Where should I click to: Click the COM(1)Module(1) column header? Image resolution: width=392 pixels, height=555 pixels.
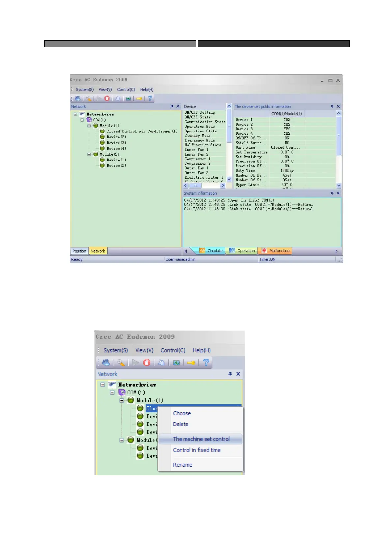(287, 114)
